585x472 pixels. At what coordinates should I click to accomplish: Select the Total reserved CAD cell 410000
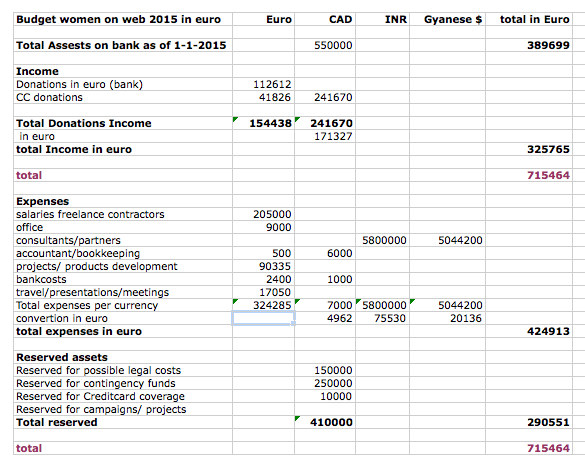[325, 422]
